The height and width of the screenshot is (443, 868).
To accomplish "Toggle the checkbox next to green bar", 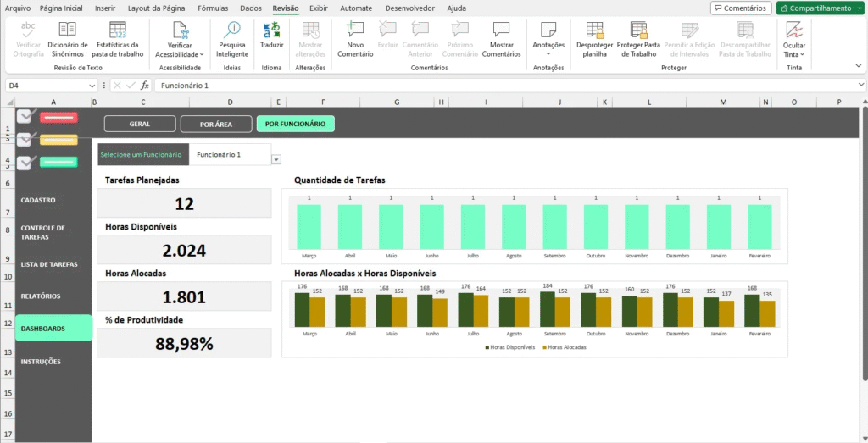I will [x=25, y=161].
